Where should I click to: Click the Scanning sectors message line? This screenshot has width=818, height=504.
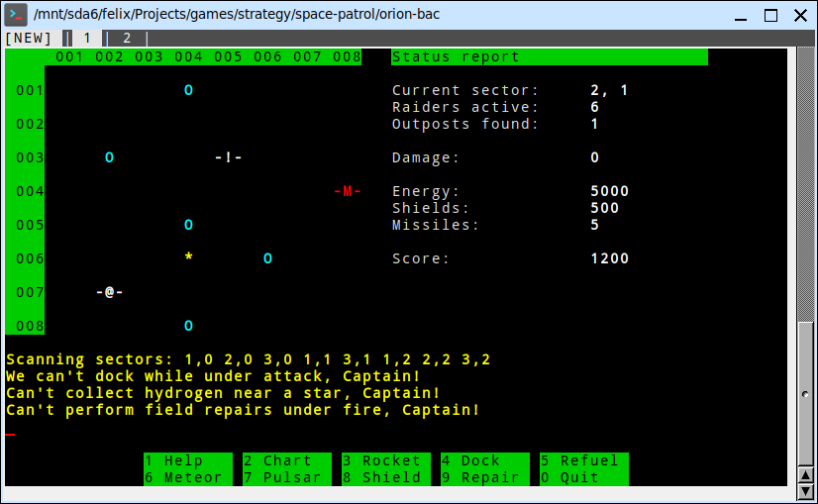coord(249,359)
